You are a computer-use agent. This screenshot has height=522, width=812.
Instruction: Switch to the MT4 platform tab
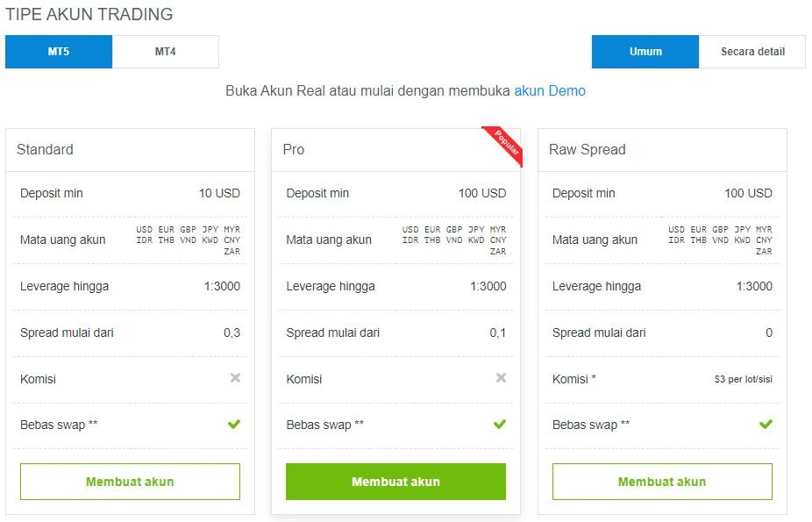pyautogui.click(x=166, y=52)
